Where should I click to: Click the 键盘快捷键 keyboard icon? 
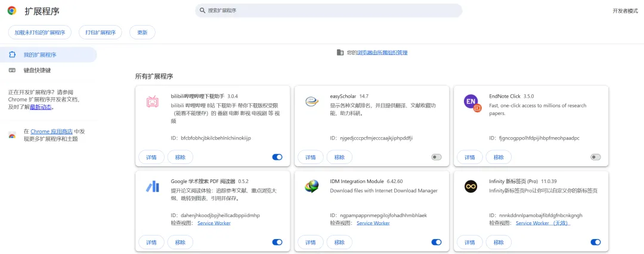[12, 70]
